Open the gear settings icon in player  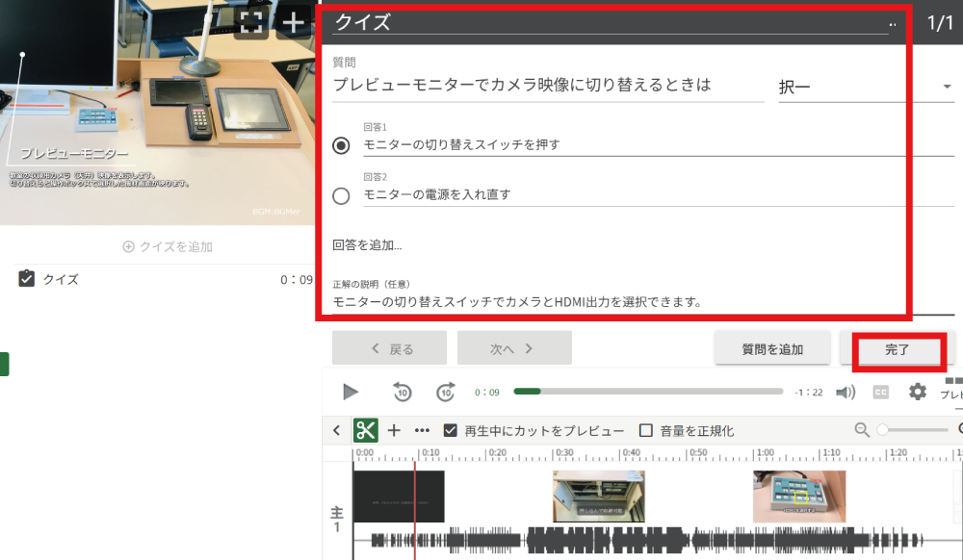pyautogui.click(x=918, y=392)
